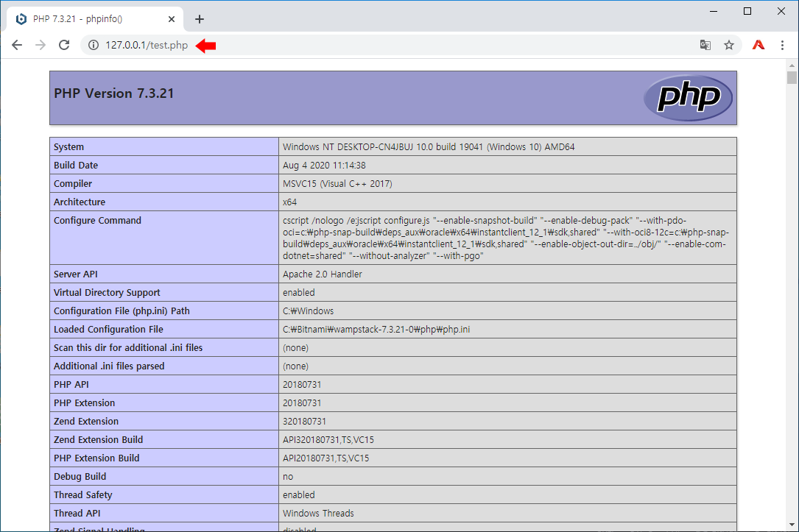Screen dimensions: 799x532
Task: Click the 'System' row label
Action: click(68, 147)
